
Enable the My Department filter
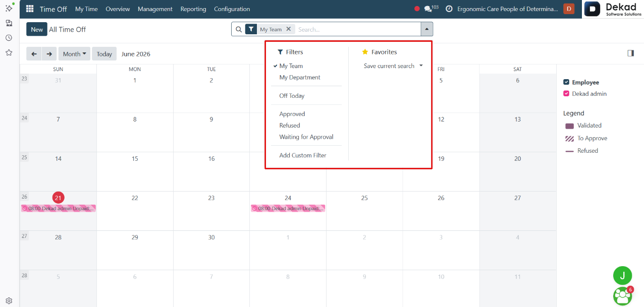(x=300, y=78)
